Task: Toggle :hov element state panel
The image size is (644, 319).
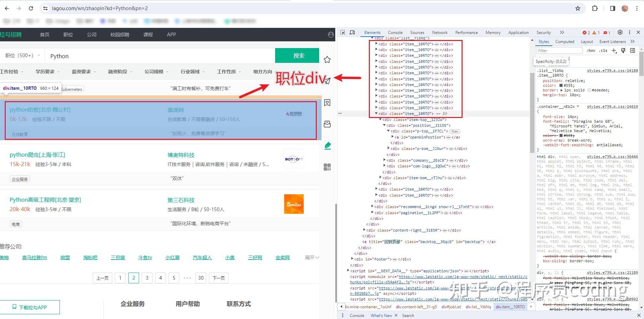Action: [x=591, y=50]
